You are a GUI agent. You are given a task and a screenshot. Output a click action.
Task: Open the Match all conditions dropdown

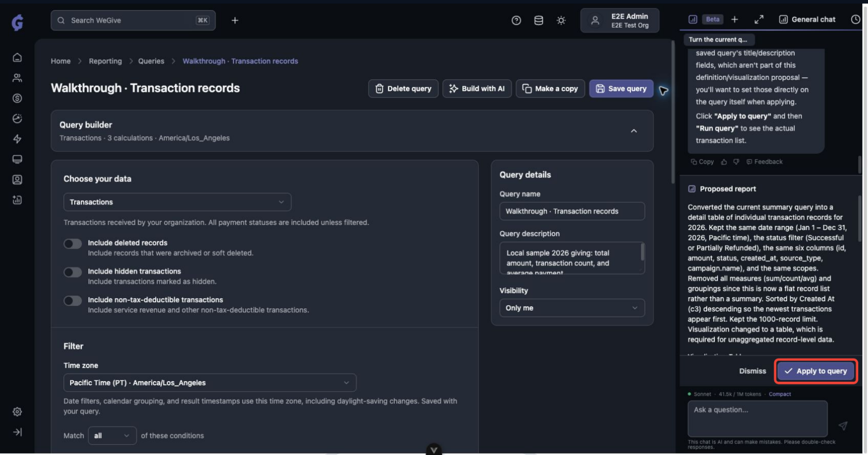(x=112, y=435)
